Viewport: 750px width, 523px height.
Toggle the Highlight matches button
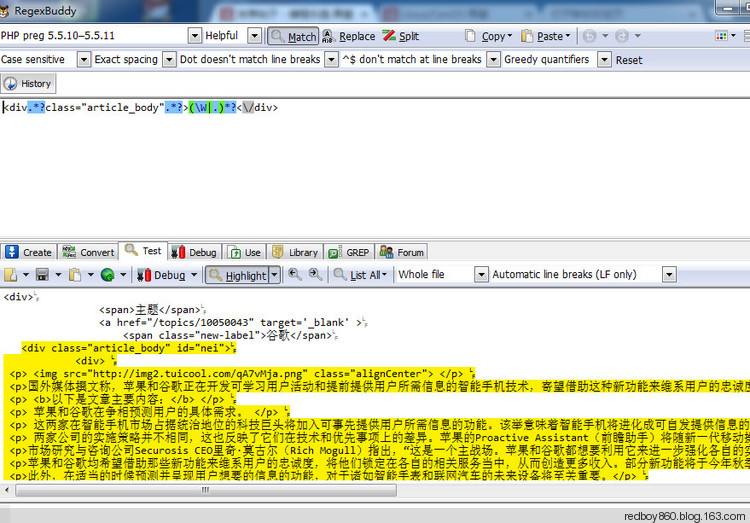click(x=237, y=276)
